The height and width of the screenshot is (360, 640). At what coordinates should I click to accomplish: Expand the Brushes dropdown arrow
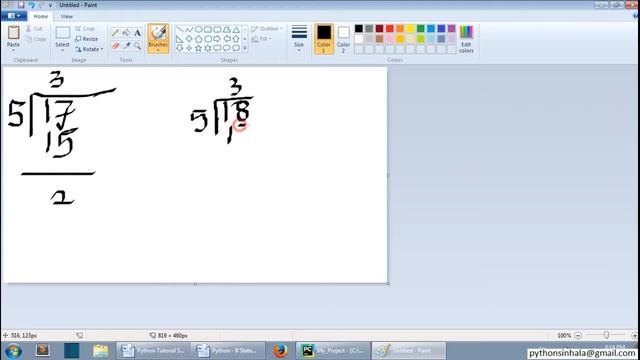pyautogui.click(x=158, y=51)
